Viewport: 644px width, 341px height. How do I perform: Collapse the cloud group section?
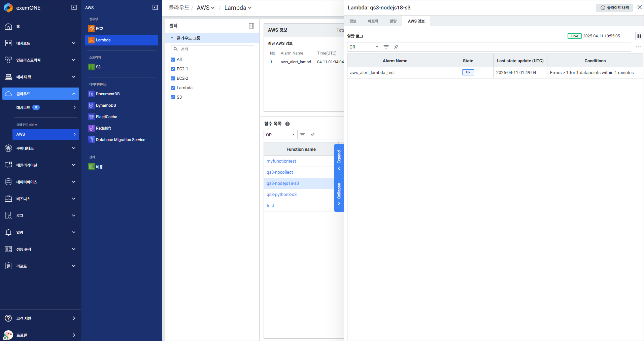pyautogui.click(x=172, y=38)
